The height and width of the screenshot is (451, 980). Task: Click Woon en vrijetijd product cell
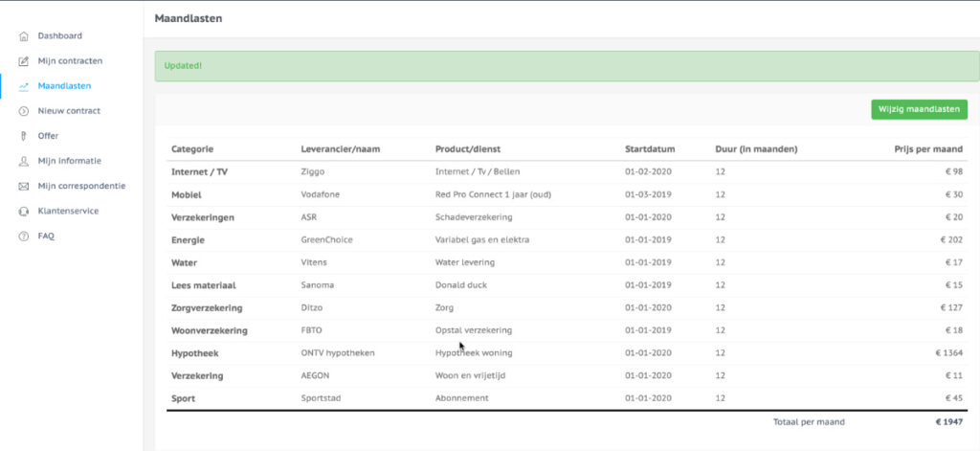click(473, 376)
